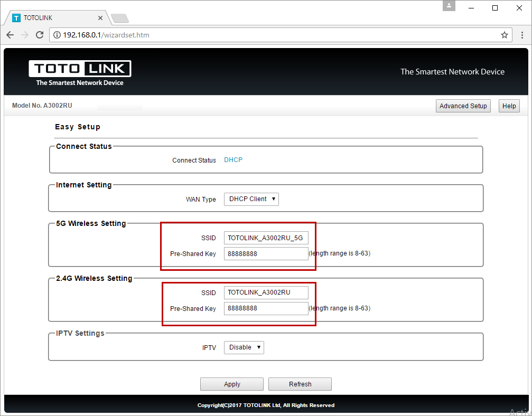
Task: Select the TOTOLINK tab
Action: click(57, 18)
